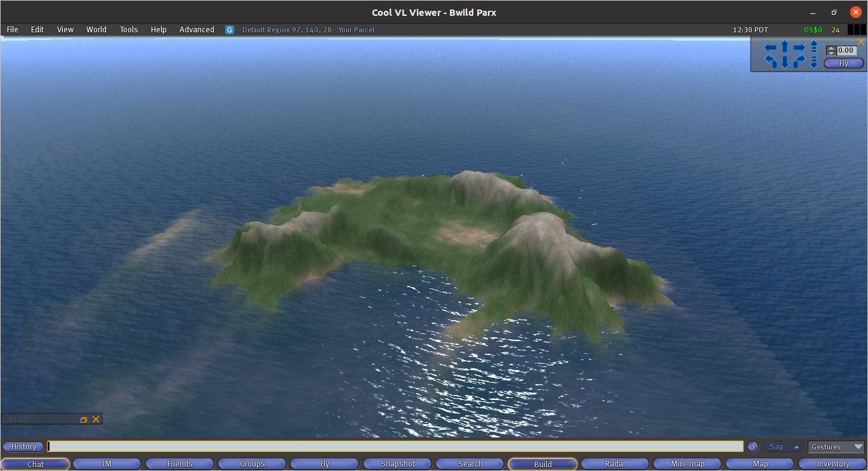Strafe left using the left arrow control

(x=770, y=48)
